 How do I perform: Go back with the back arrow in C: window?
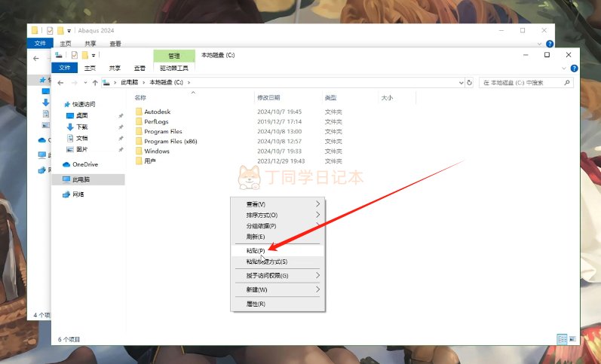60,83
